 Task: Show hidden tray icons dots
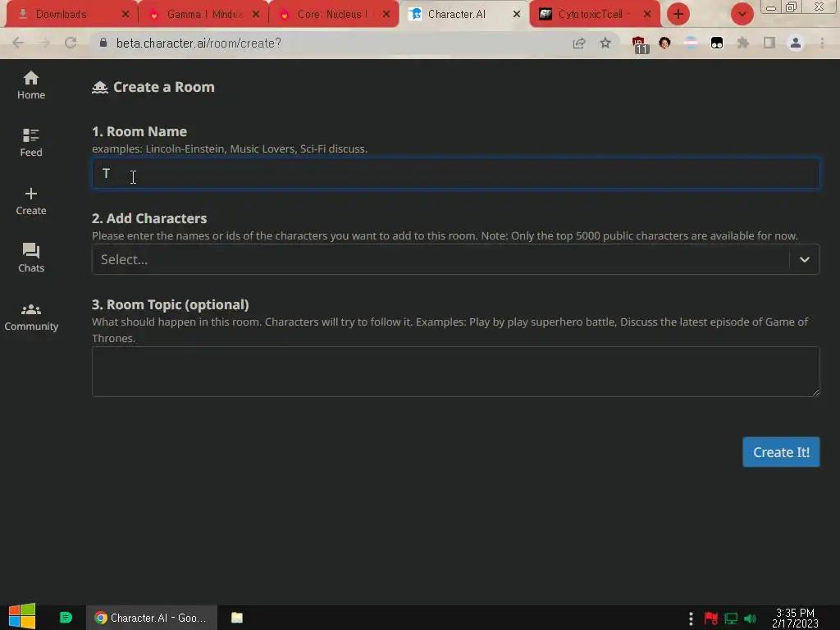tap(691, 619)
